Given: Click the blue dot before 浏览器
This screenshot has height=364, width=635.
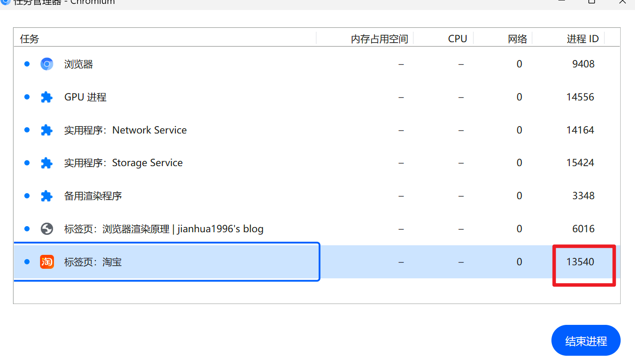Looking at the screenshot, I should pos(27,64).
